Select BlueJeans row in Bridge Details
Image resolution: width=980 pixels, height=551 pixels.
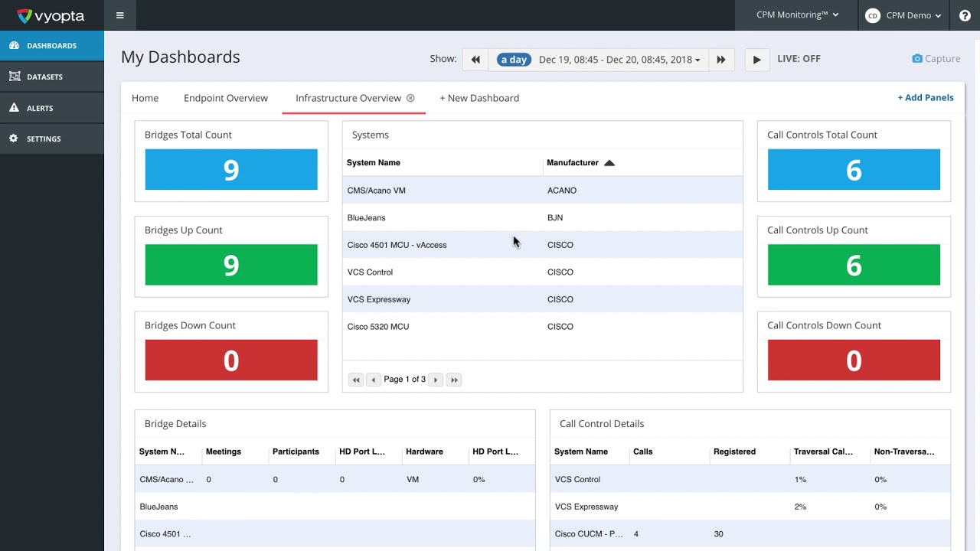(x=335, y=507)
